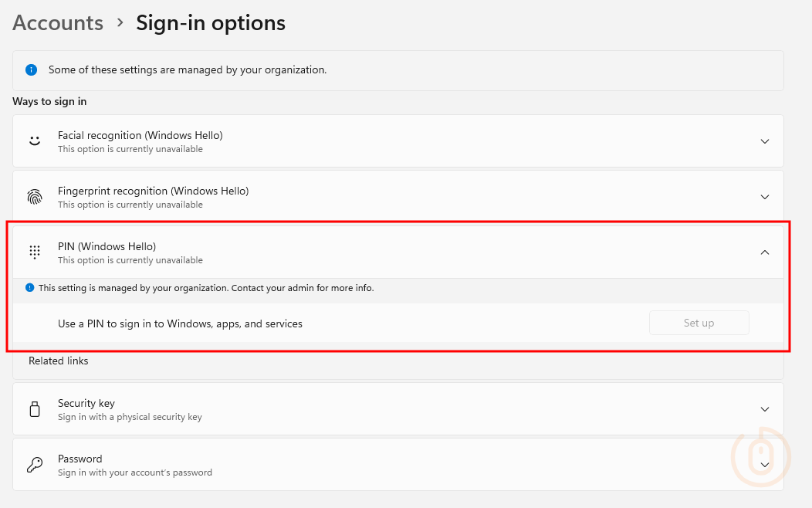Image resolution: width=812 pixels, height=508 pixels.
Task: Expand the Facial recognition chevron
Action: point(765,141)
